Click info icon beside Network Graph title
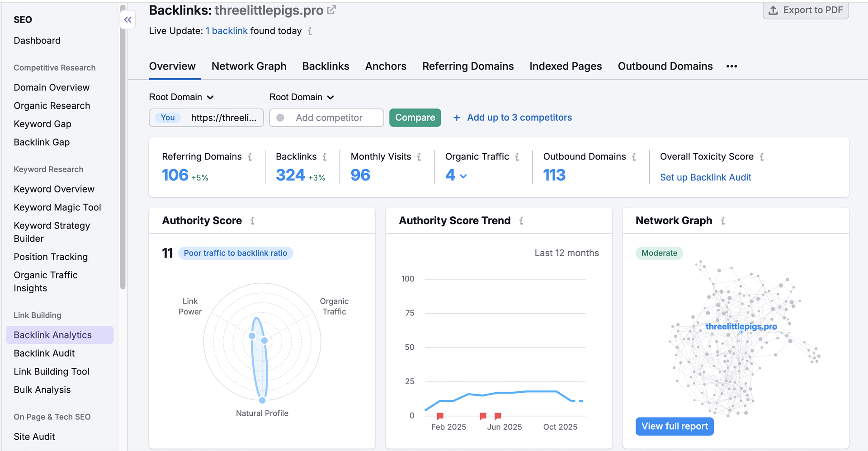This screenshot has width=868, height=451. tap(723, 221)
